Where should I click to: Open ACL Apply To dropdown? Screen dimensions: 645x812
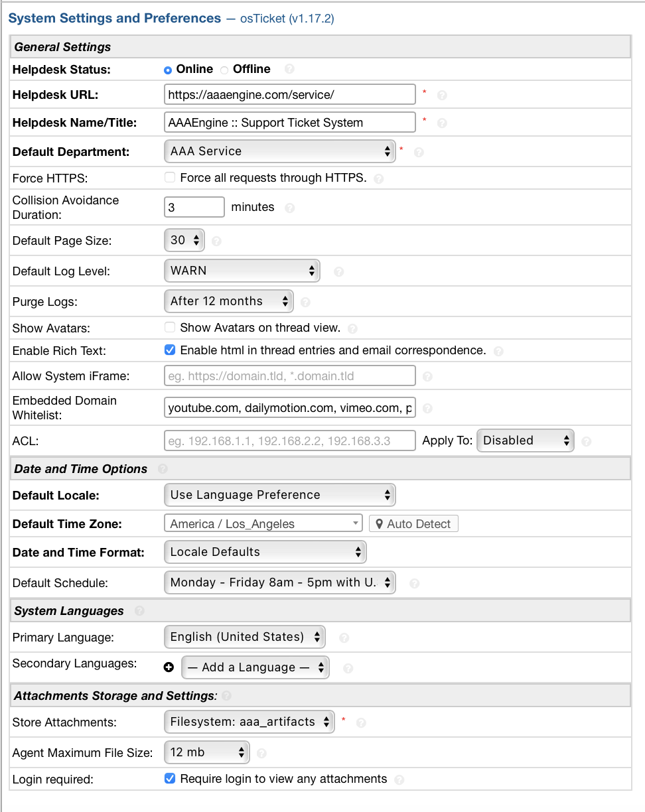(525, 440)
